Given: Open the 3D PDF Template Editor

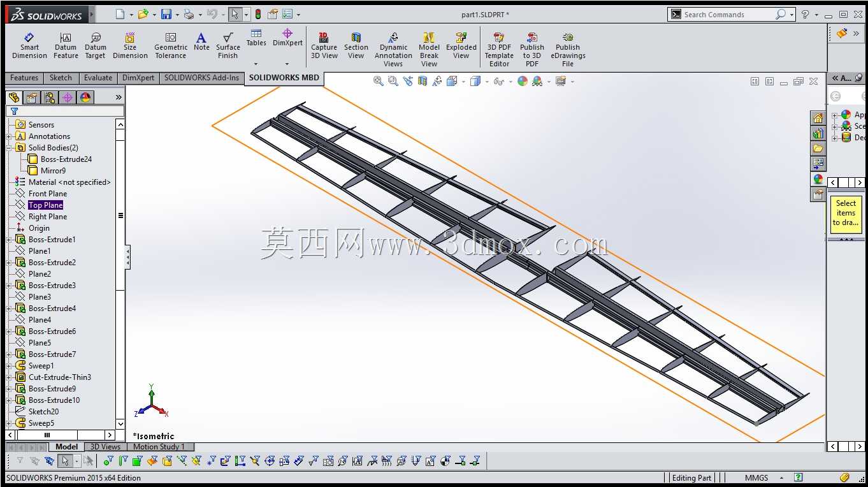Looking at the screenshot, I should (499, 50).
